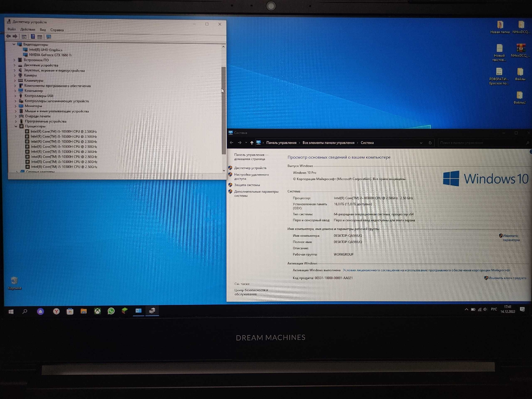The height and width of the screenshot is (399, 532).
Task: Open File Explorer from the taskbar
Action: click(84, 311)
